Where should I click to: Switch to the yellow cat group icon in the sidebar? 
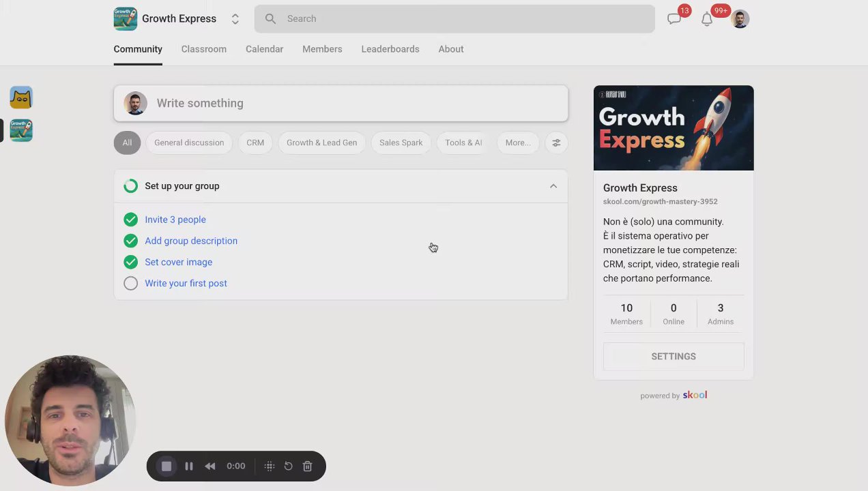coord(21,98)
